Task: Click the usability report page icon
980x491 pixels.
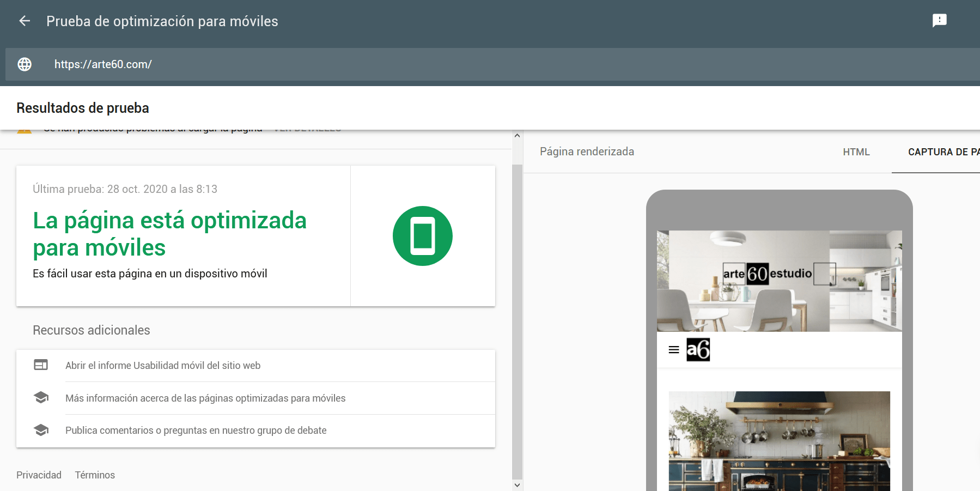Action: (41, 365)
